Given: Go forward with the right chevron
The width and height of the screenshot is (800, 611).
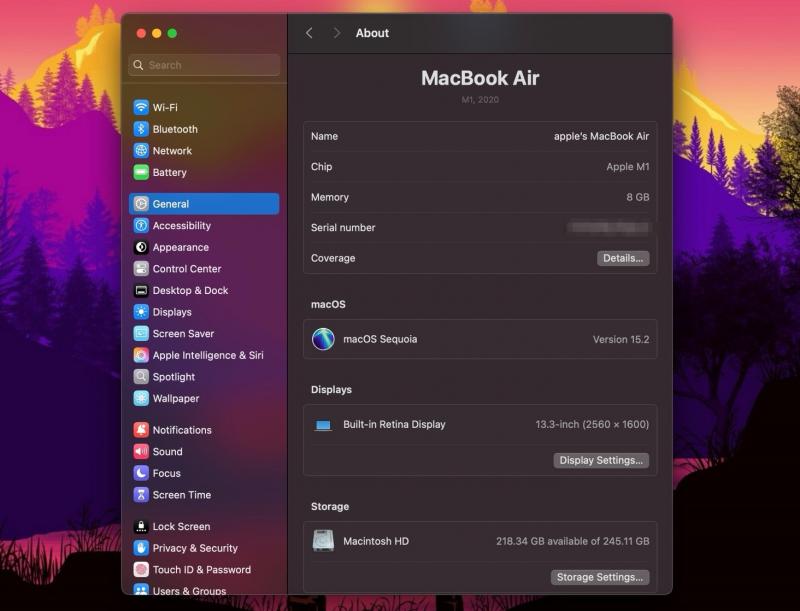Looking at the screenshot, I should pyautogui.click(x=336, y=33).
